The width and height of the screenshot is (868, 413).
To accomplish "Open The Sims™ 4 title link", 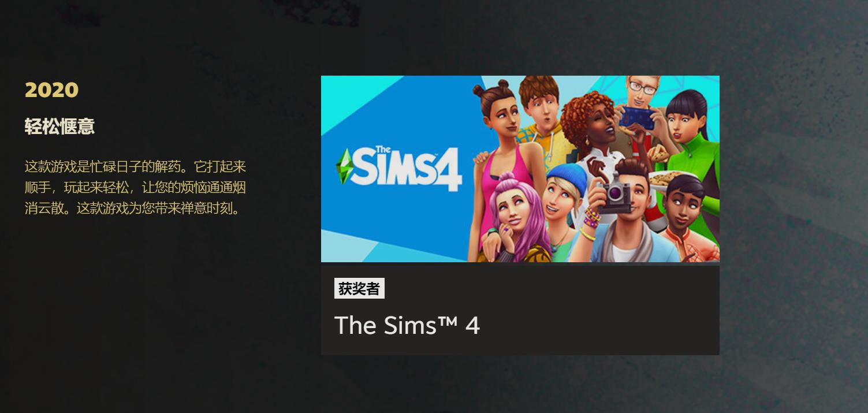I will (407, 325).
